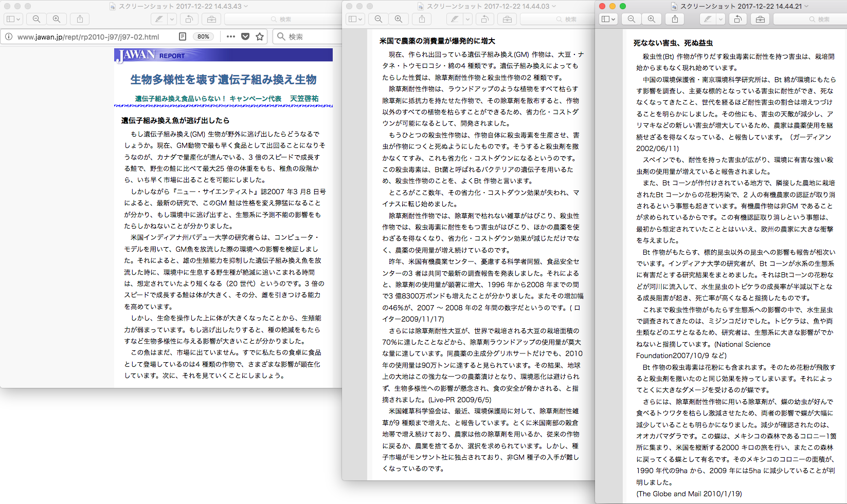Click the heading 遺伝子組み換え魚が逃げ出したら
Viewport: 847px width, 504px height.
tap(175, 120)
